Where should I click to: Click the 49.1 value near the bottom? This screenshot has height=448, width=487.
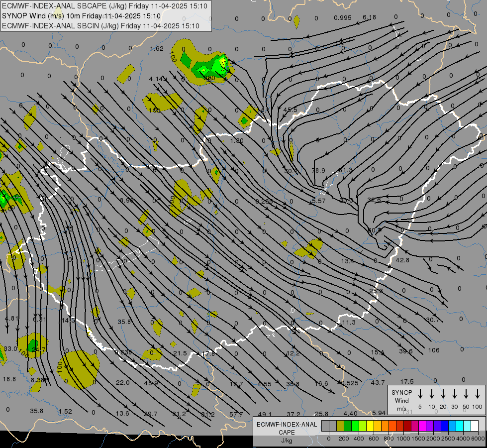click(x=265, y=415)
